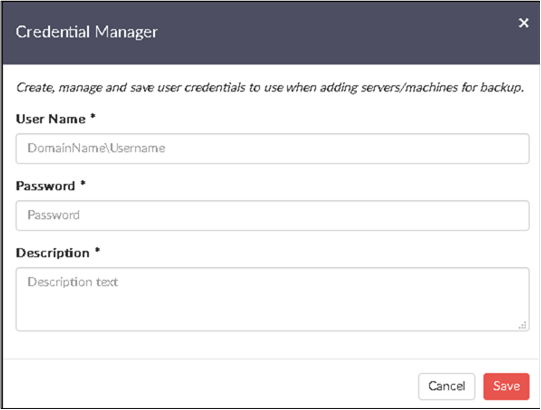Click the required asterisk beside Description
This screenshot has width=541, height=410.
point(98,250)
